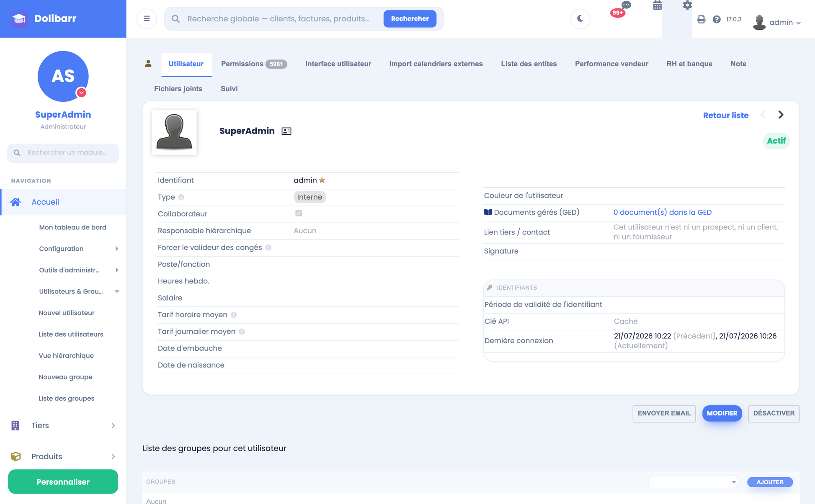Click the star icon beside admin identifier

click(x=322, y=180)
